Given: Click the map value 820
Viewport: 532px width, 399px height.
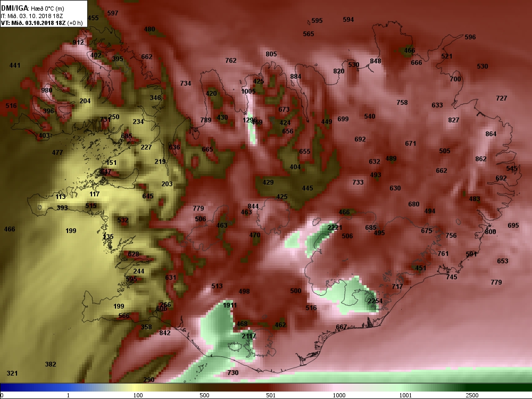Looking at the screenshot, I should pos(338,71).
